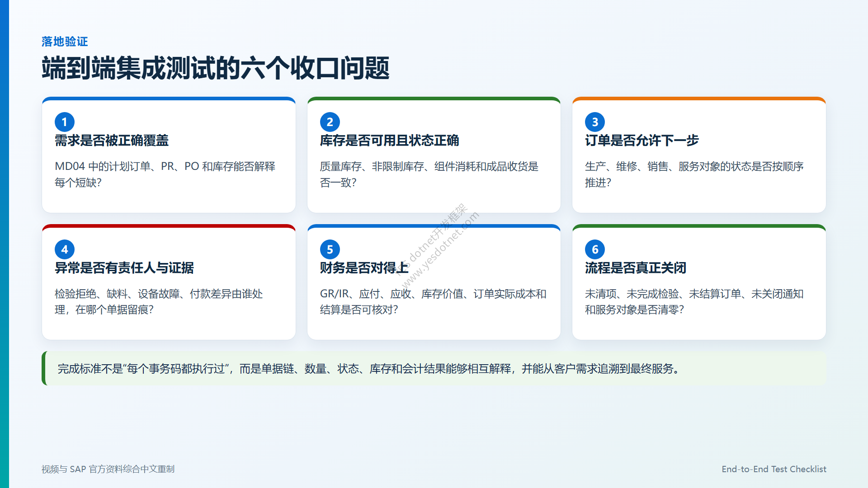Select the heading 财务是否对得上
The height and width of the screenshot is (488, 868).
pyautogui.click(x=364, y=268)
